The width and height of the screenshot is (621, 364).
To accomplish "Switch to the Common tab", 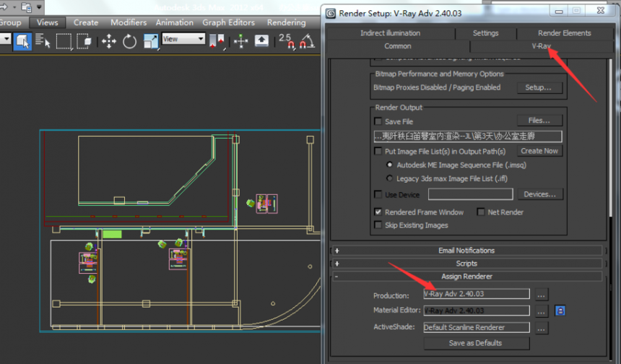I will (398, 46).
